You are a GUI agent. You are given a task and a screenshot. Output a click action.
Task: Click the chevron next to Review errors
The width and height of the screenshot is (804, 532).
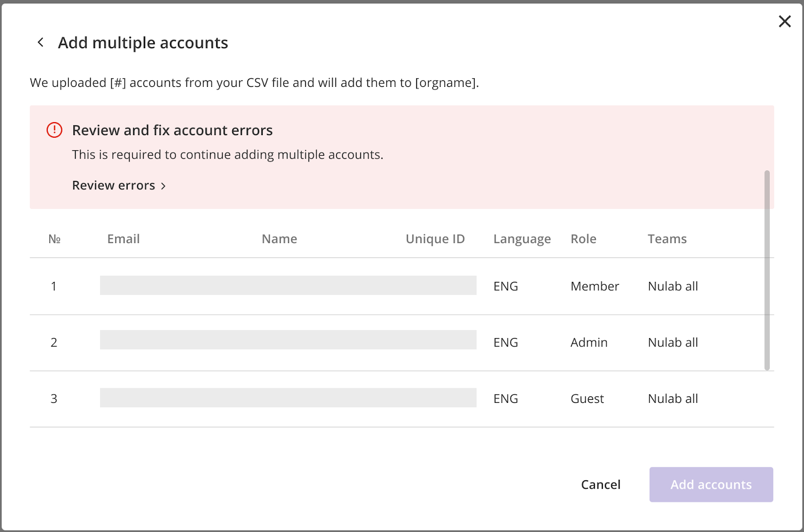click(163, 185)
